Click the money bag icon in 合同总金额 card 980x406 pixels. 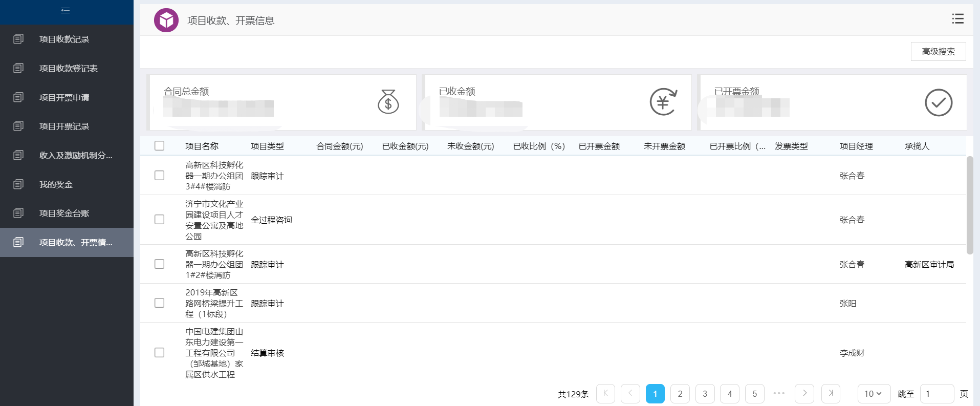pyautogui.click(x=388, y=101)
